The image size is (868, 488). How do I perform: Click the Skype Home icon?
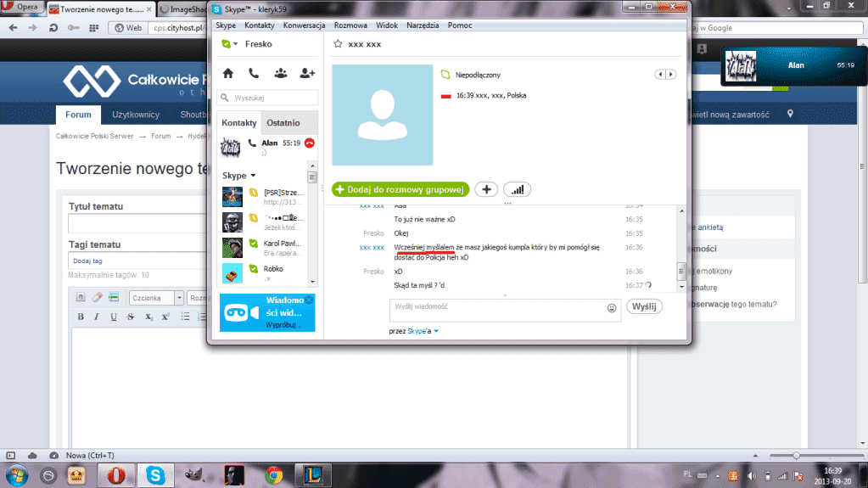coord(227,73)
